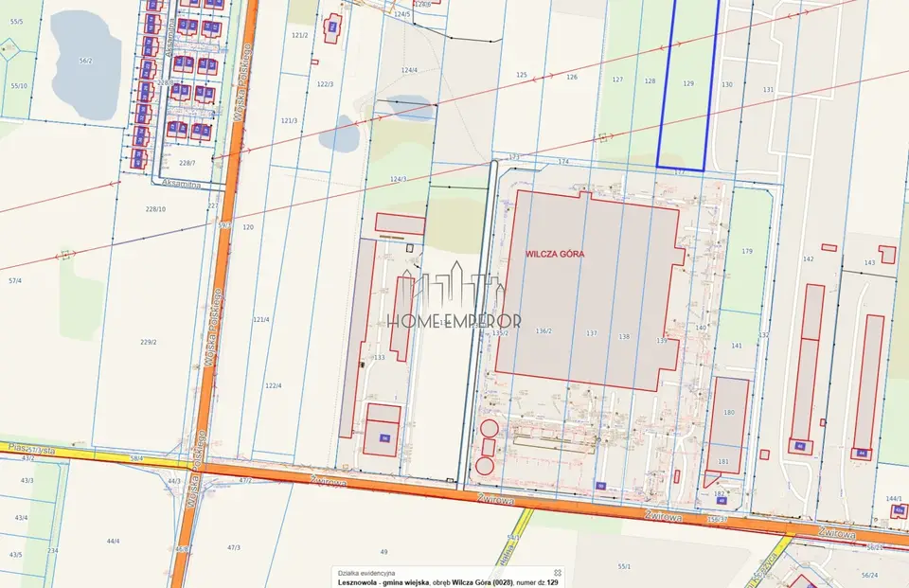This screenshot has height=588, width=909.
Task: Select parcel label 55/1
Action: 624,566
